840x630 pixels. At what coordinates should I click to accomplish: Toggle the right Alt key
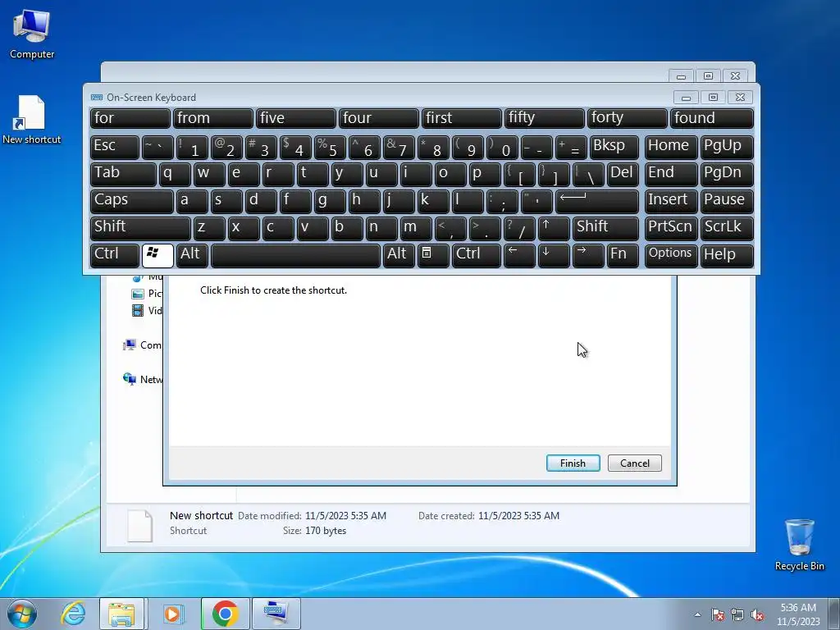pos(399,255)
